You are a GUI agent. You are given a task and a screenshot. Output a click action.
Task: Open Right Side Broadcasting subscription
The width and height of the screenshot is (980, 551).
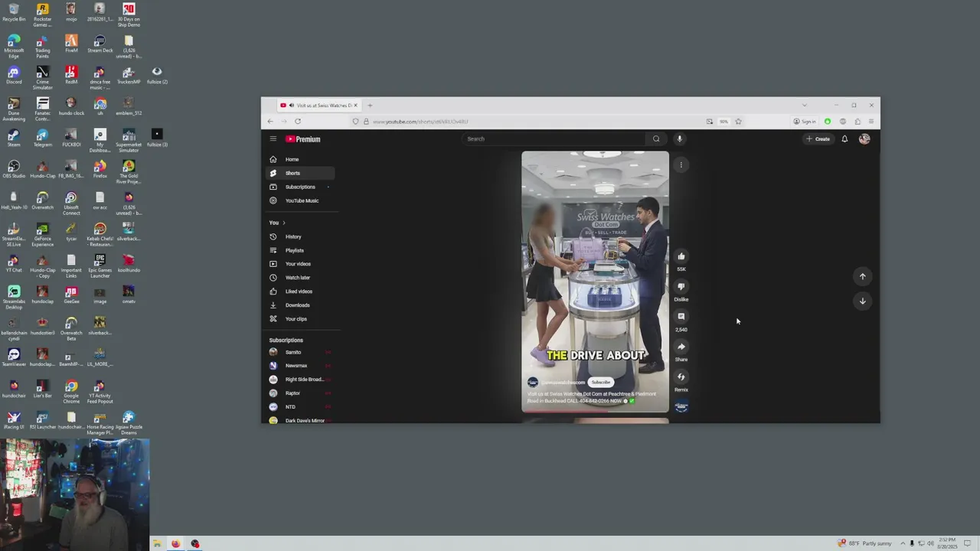tap(300, 380)
